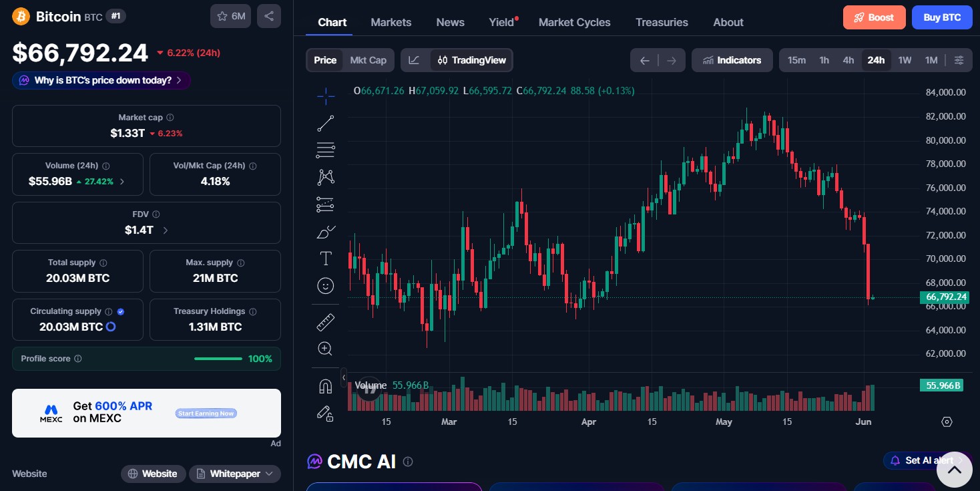Screen dimensions: 980x491
Task: Click the CMC AI info icon
Action: [408, 462]
